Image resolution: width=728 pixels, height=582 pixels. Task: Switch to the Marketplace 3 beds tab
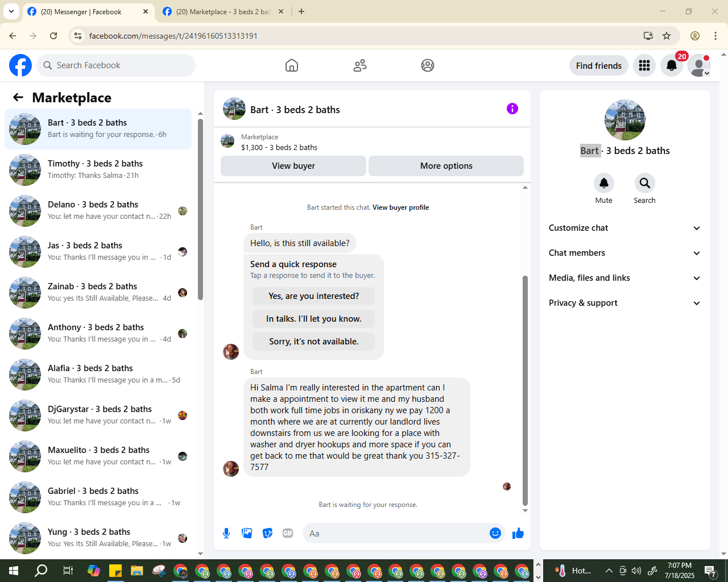click(223, 12)
